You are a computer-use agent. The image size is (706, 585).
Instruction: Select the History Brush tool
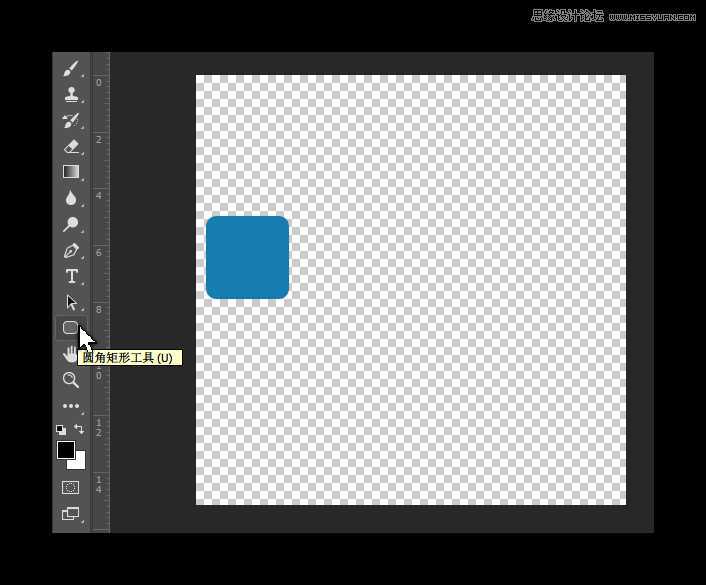pos(71,120)
